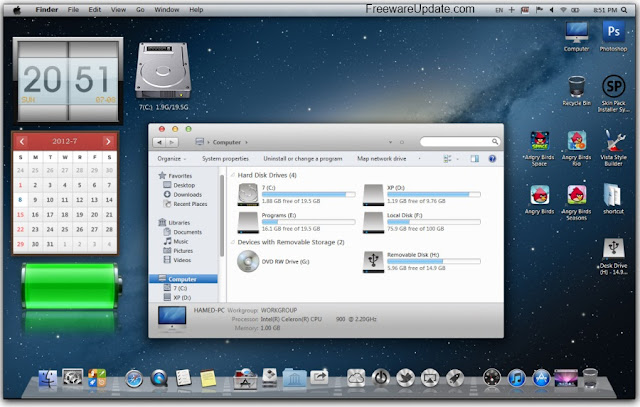Viewport: 640px width, 407px height.
Task: Open Photoshop desktop shortcut
Action: pos(613,37)
